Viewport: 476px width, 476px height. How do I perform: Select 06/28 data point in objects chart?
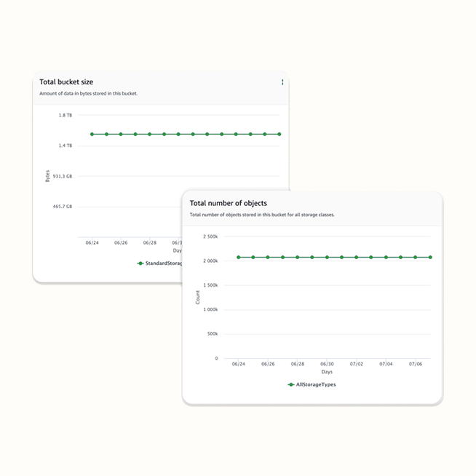click(x=297, y=257)
